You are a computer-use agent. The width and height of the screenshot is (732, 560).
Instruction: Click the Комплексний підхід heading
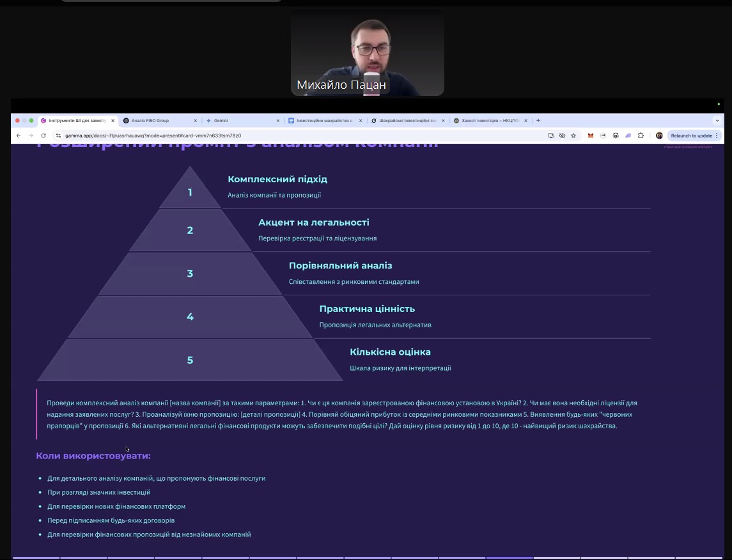[x=277, y=179]
